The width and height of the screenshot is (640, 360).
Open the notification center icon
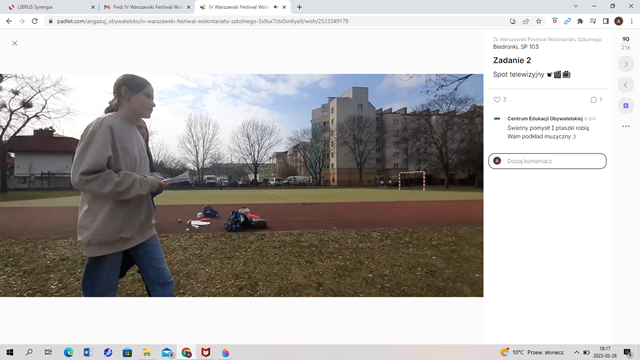[628, 352]
